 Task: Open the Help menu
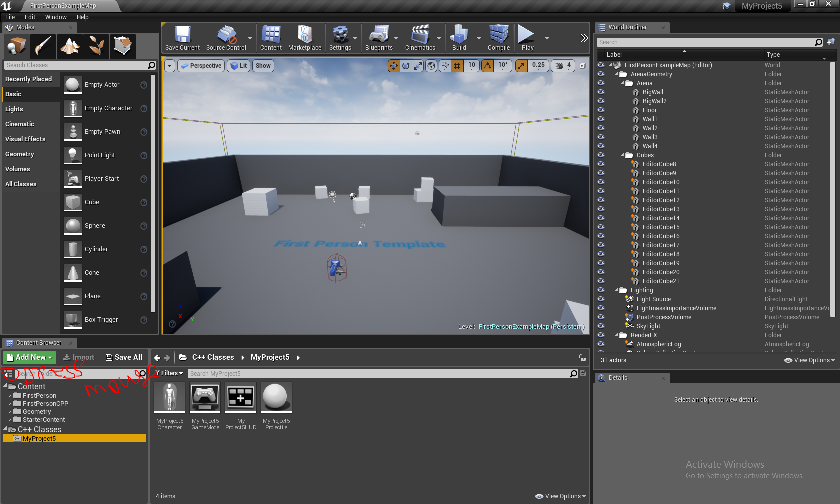pyautogui.click(x=82, y=17)
